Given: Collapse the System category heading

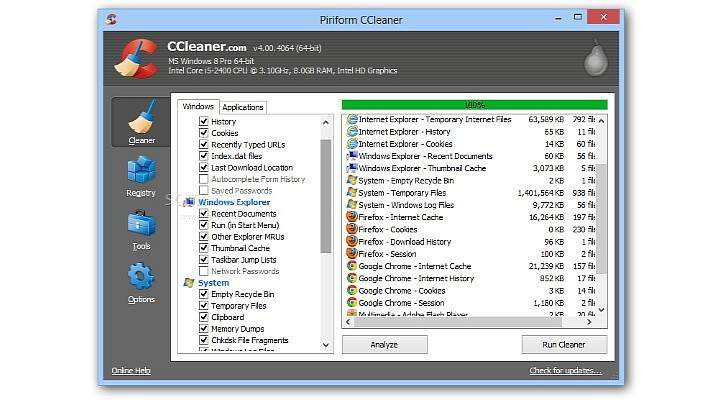Looking at the screenshot, I should (213, 283).
